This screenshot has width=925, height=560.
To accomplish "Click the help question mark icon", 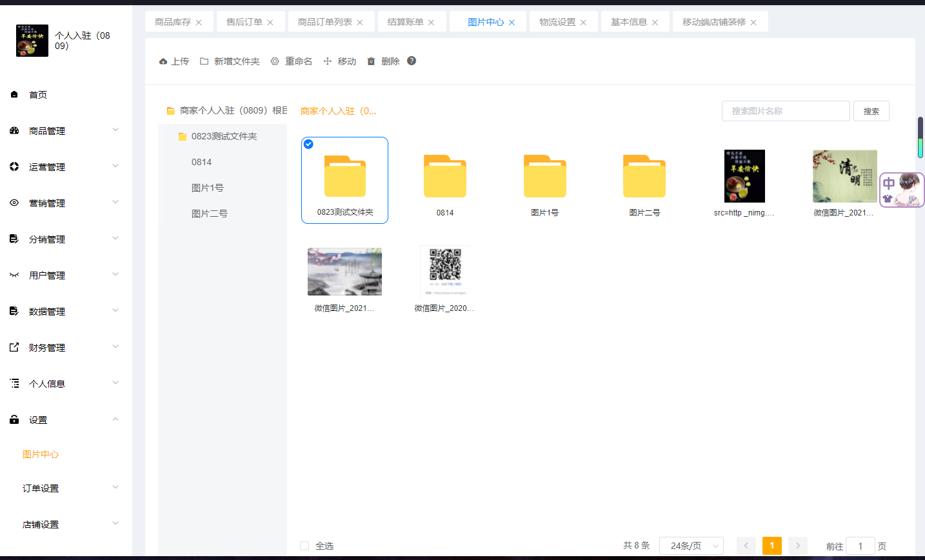I will (412, 61).
